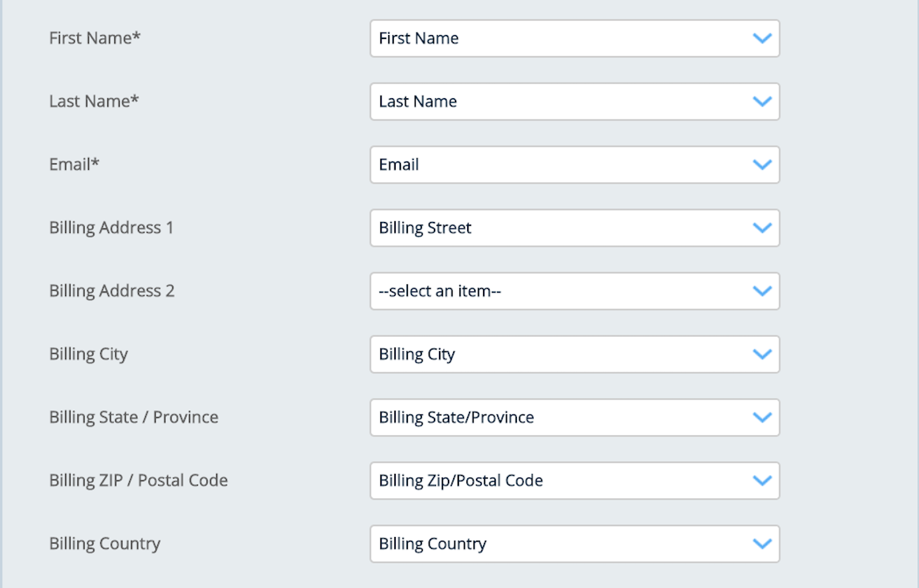Open the Billing Country dropdown
This screenshot has width=919, height=588.
click(x=574, y=543)
